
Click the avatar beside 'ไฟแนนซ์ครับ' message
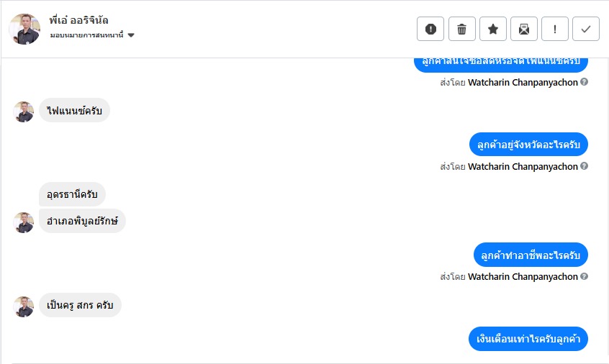pyautogui.click(x=24, y=112)
